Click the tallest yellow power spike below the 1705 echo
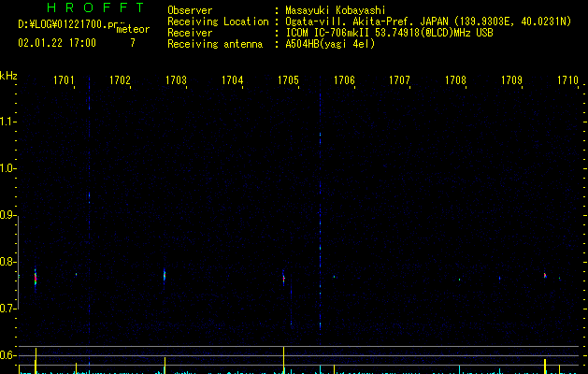 point(283,359)
